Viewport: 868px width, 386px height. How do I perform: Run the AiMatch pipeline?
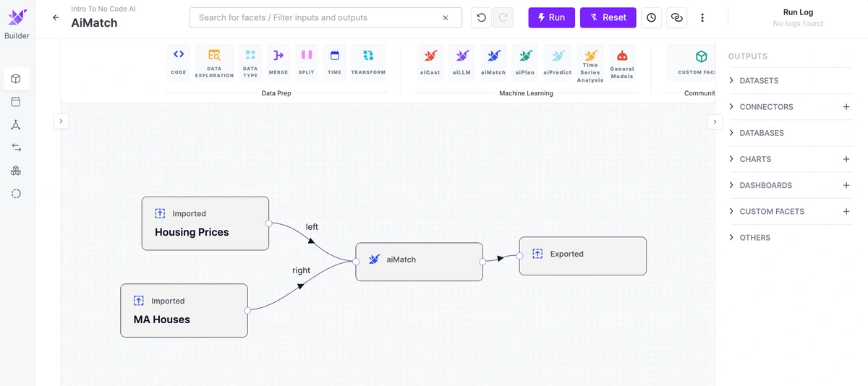[x=551, y=17]
